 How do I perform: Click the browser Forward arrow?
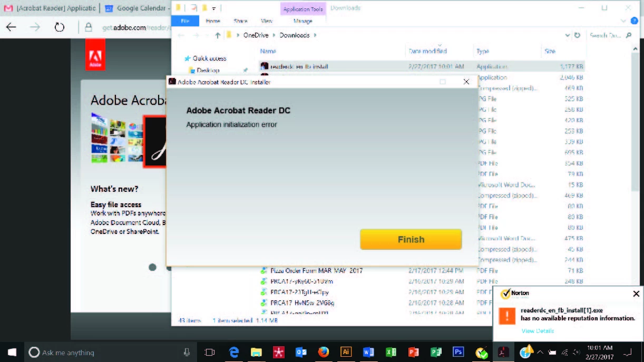pyautogui.click(x=35, y=27)
